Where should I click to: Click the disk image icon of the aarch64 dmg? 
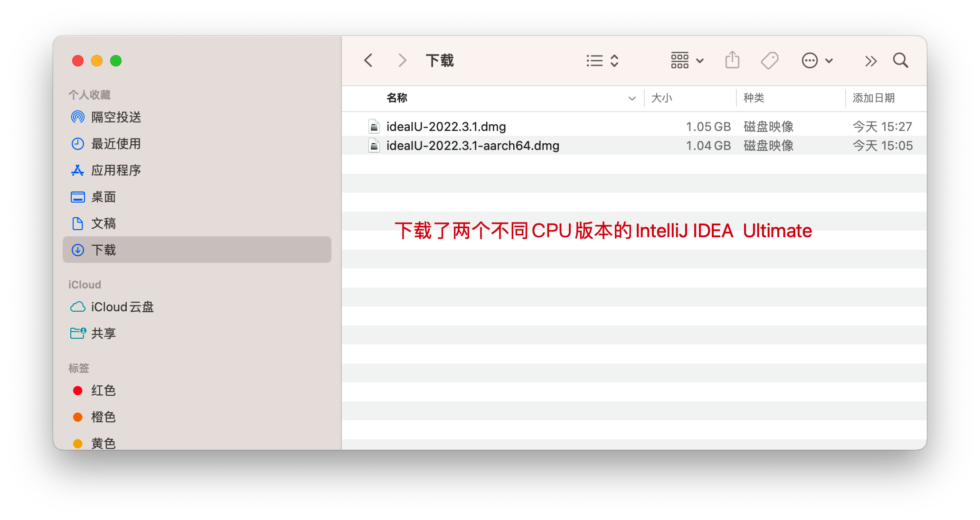tap(374, 146)
